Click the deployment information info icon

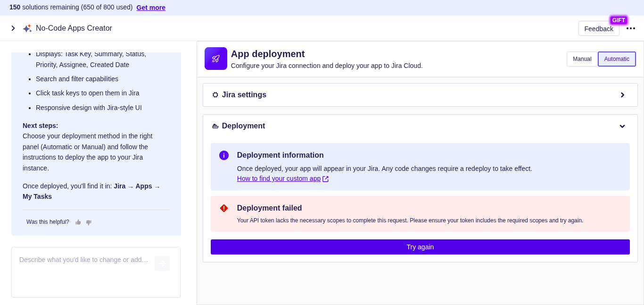224,155
